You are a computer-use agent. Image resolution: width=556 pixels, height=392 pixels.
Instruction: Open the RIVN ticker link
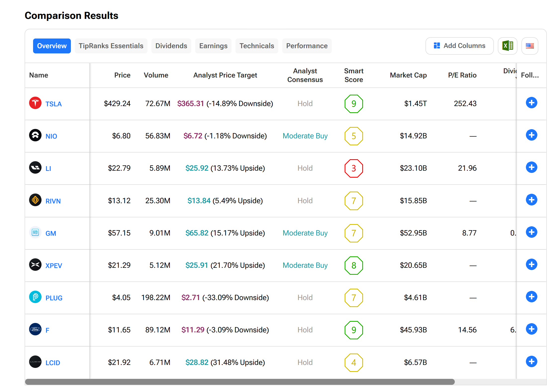(53, 201)
